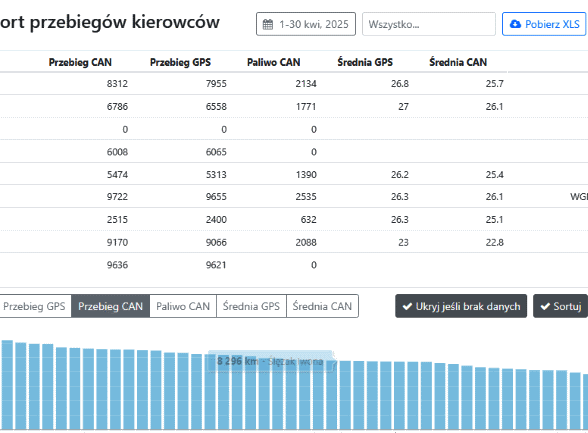Click the 8 296 km chart tooltip

coord(271,361)
